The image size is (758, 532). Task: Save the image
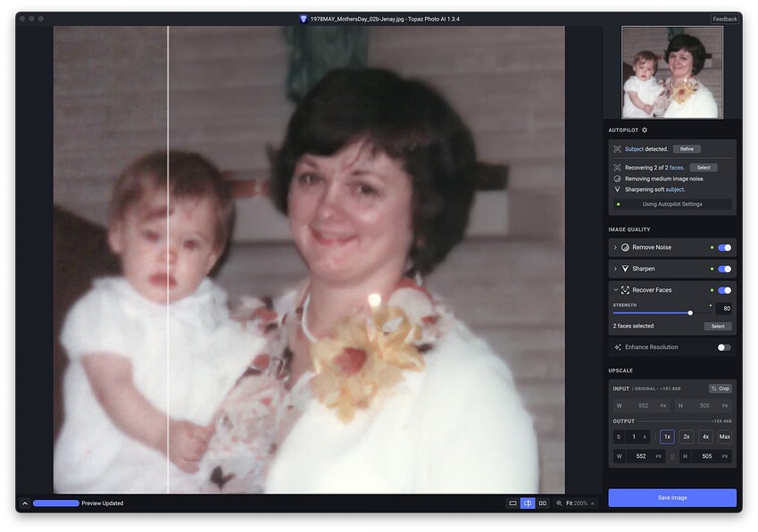672,498
